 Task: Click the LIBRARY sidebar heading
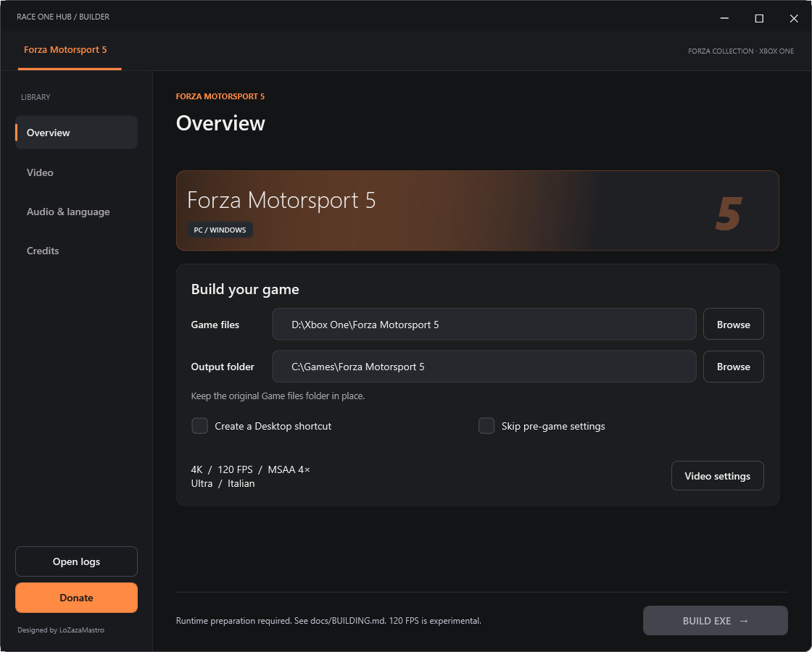click(x=36, y=97)
